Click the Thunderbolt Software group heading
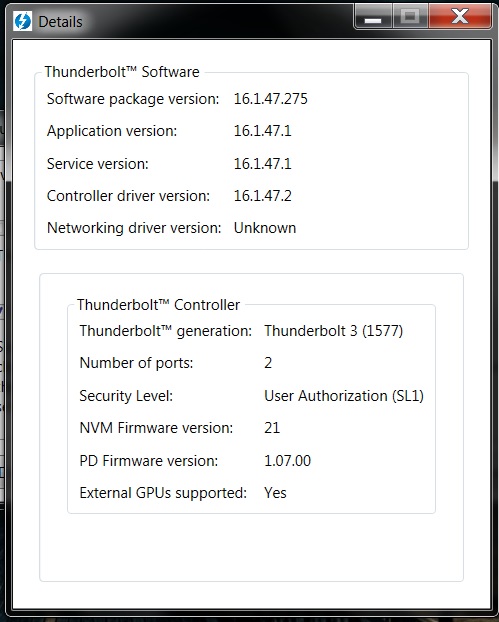Viewport: 499px width, 622px height. coord(122,72)
